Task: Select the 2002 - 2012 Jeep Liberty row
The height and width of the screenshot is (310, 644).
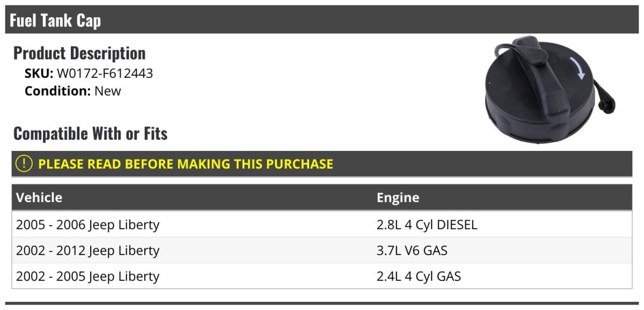Action: [87, 250]
